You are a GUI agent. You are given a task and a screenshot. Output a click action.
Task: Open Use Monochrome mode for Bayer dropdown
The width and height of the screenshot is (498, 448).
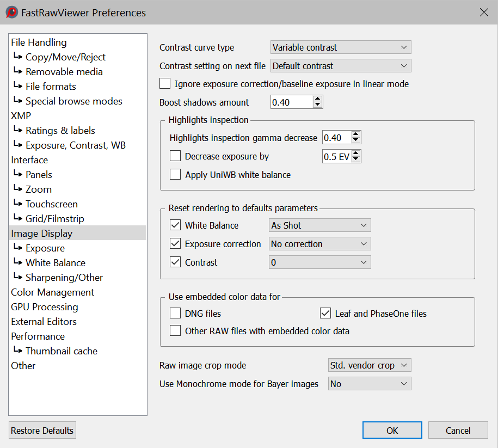coord(370,384)
